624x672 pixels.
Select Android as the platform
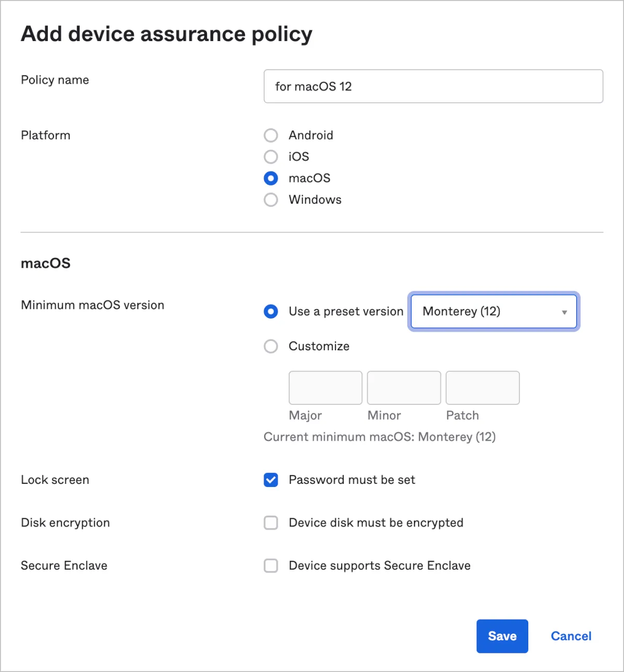coord(271,135)
